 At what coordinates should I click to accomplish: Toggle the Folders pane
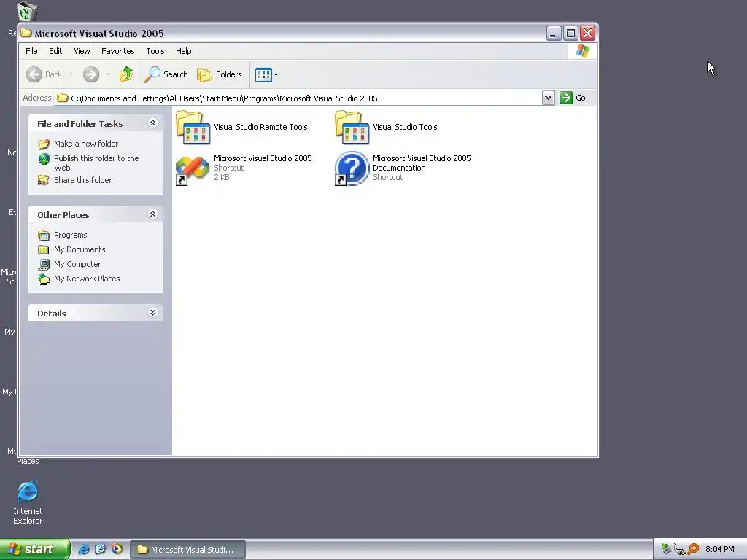(x=220, y=74)
